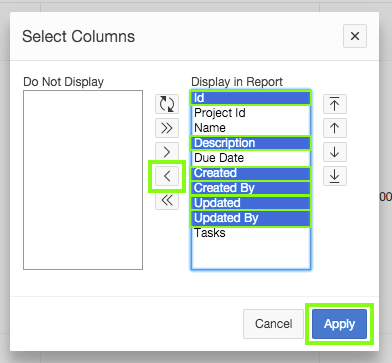
Task: Cancel the Select Columns dialog
Action: pyautogui.click(x=273, y=324)
